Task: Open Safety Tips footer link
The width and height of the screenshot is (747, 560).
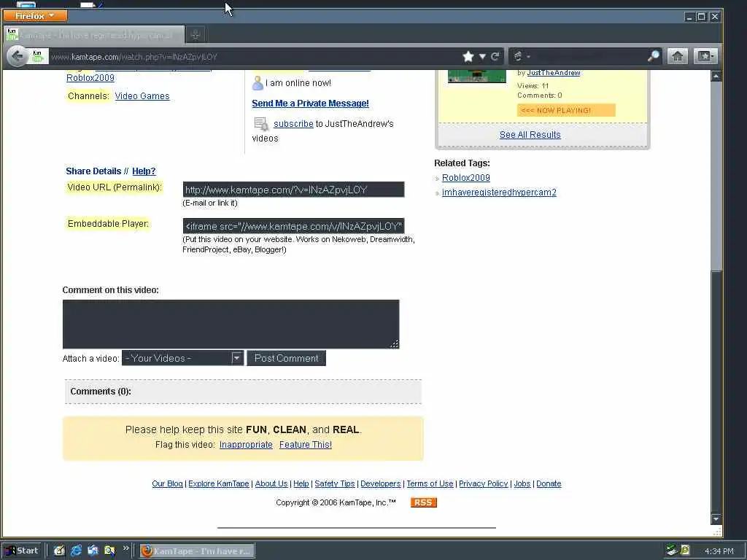Action: (x=334, y=484)
